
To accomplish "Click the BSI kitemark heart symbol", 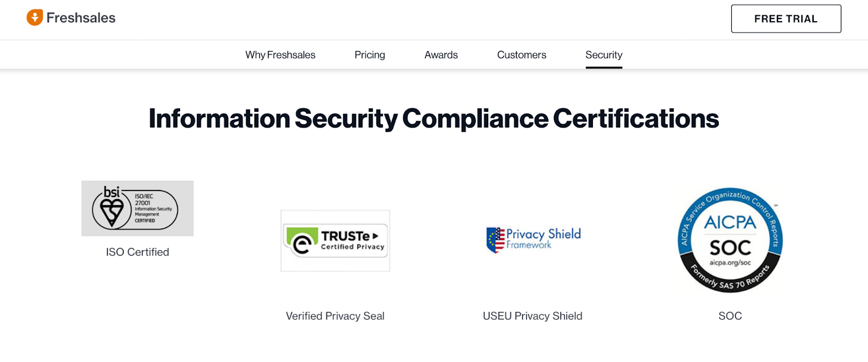I will click(112, 212).
